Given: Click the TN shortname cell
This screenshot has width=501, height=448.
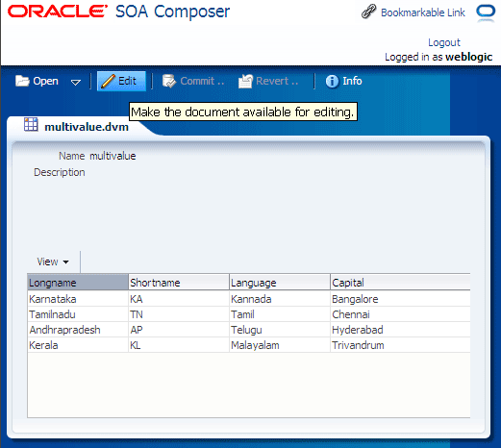Looking at the screenshot, I should 179,314.
